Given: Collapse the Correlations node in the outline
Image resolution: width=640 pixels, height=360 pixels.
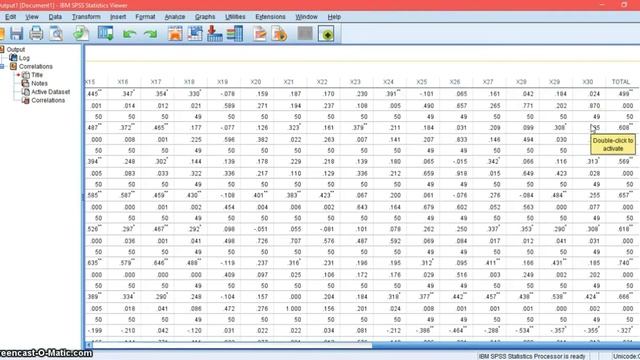Looking at the screenshot, I should point(2,67).
